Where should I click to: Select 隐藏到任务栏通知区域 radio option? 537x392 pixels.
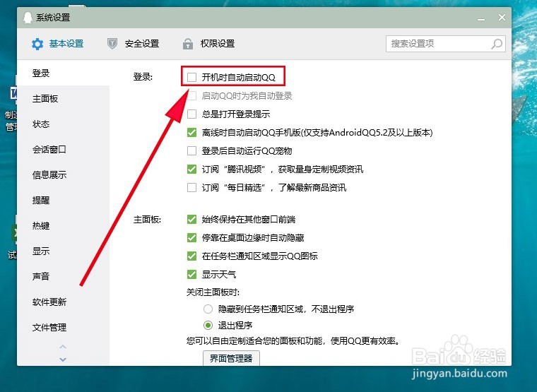(x=208, y=309)
